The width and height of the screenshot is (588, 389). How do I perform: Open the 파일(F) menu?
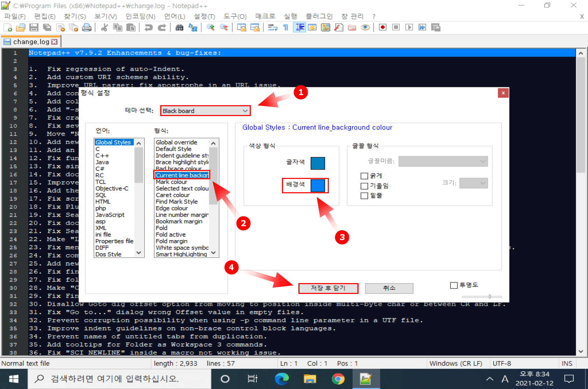[15, 16]
